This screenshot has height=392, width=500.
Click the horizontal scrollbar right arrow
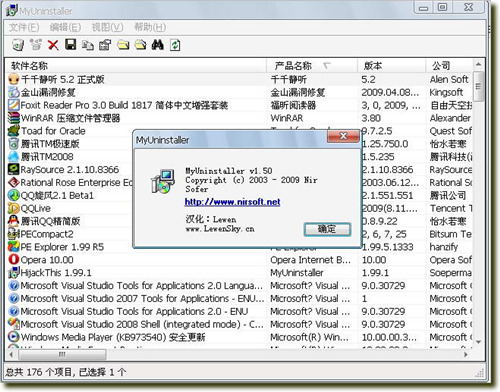tap(466, 354)
